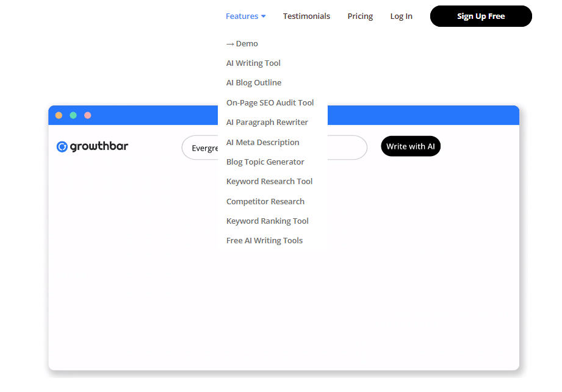Focus the Evergreen keyword input field
Viewport: 562px width, 392px height.
275,148
